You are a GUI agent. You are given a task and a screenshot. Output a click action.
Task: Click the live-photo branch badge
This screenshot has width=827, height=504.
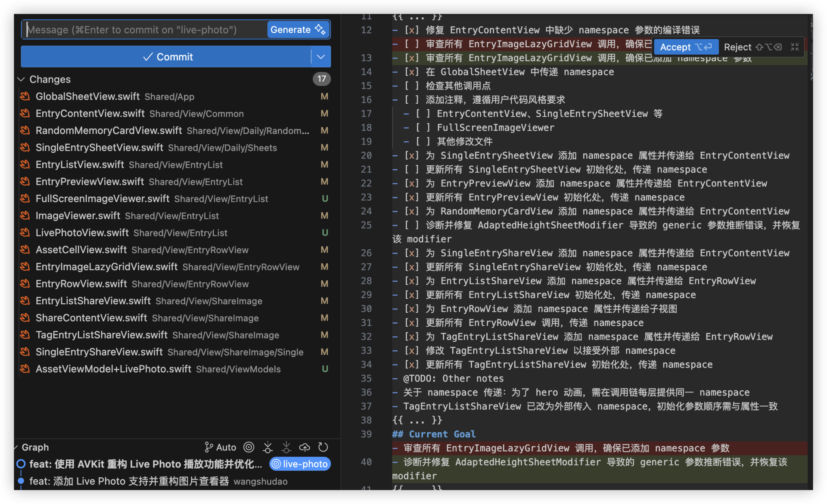[x=300, y=464]
